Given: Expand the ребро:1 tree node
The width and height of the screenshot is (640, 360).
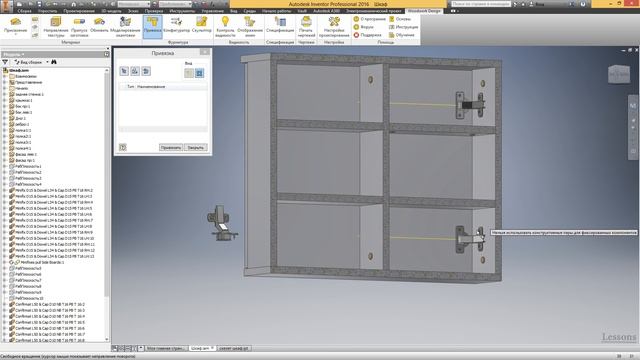Looking at the screenshot, I should pyautogui.click(x=4, y=124).
